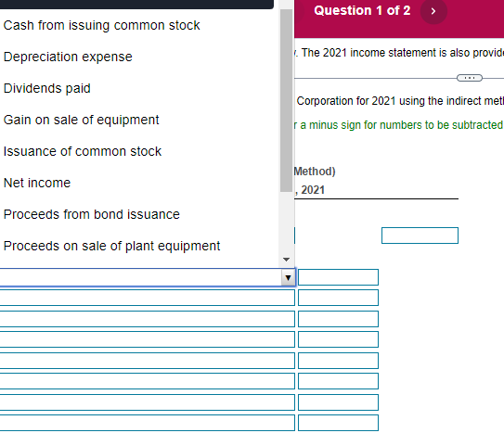Choose 'Depreciation expense' from the list
504x433 pixels.
coord(68,57)
